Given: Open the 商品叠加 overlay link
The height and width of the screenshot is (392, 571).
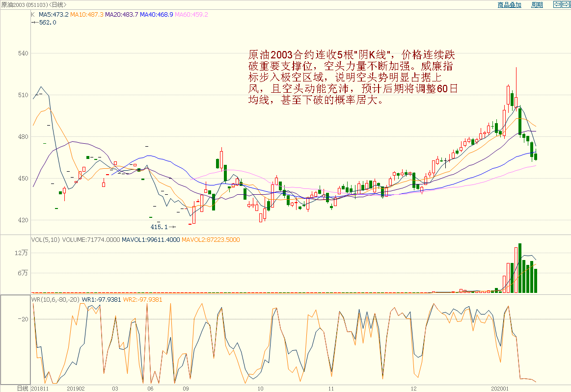Looking at the screenshot, I should click(x=509, y=5).
